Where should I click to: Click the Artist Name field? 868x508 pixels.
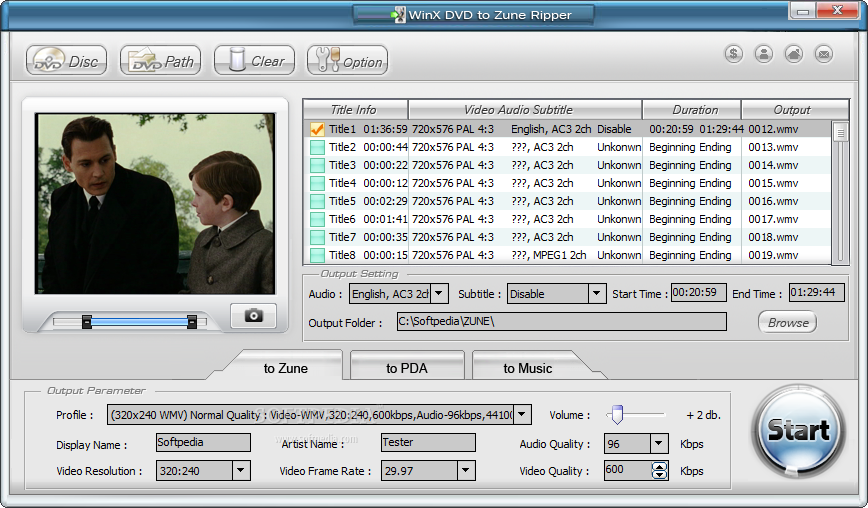click(428, 442)
